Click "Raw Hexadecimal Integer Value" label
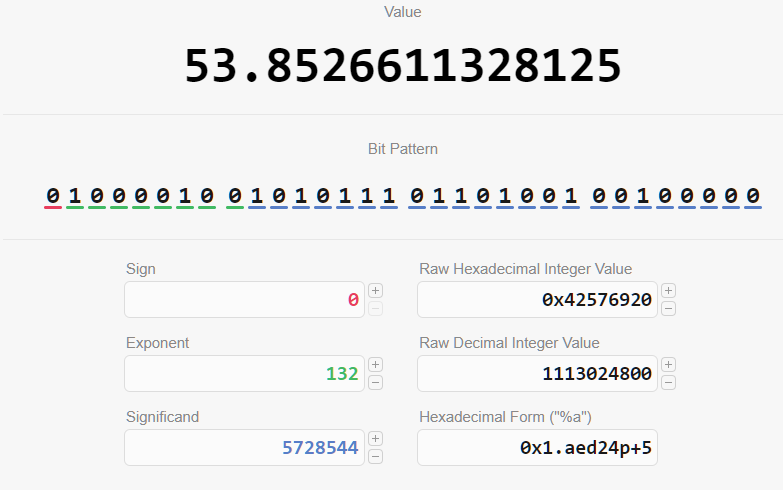783x490 pixels. pos(525,269)
